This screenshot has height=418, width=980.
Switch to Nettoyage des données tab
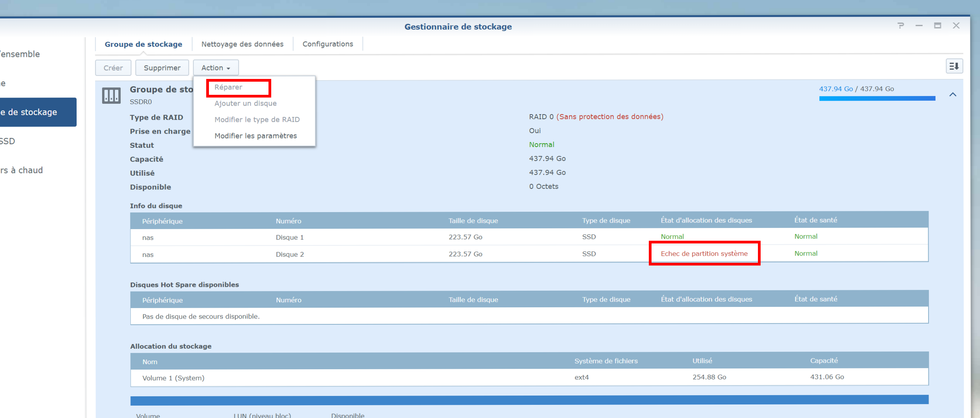point(242,44)
